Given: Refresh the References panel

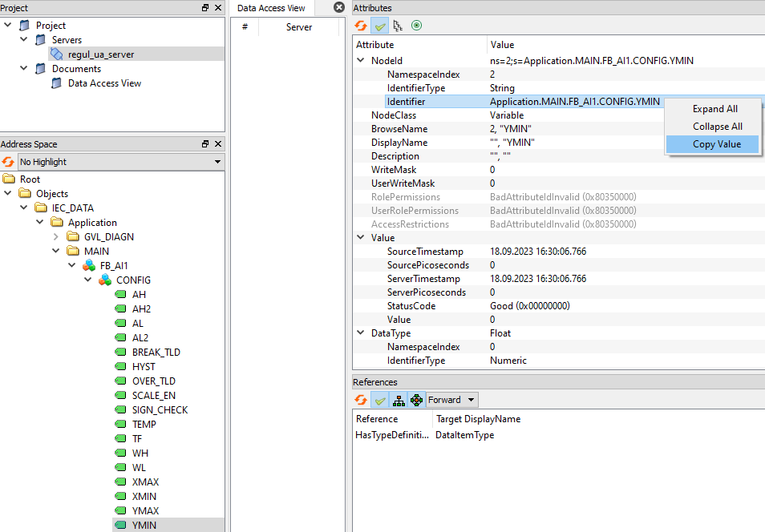Looking at the screenshot, I should [x=362, y=400].
